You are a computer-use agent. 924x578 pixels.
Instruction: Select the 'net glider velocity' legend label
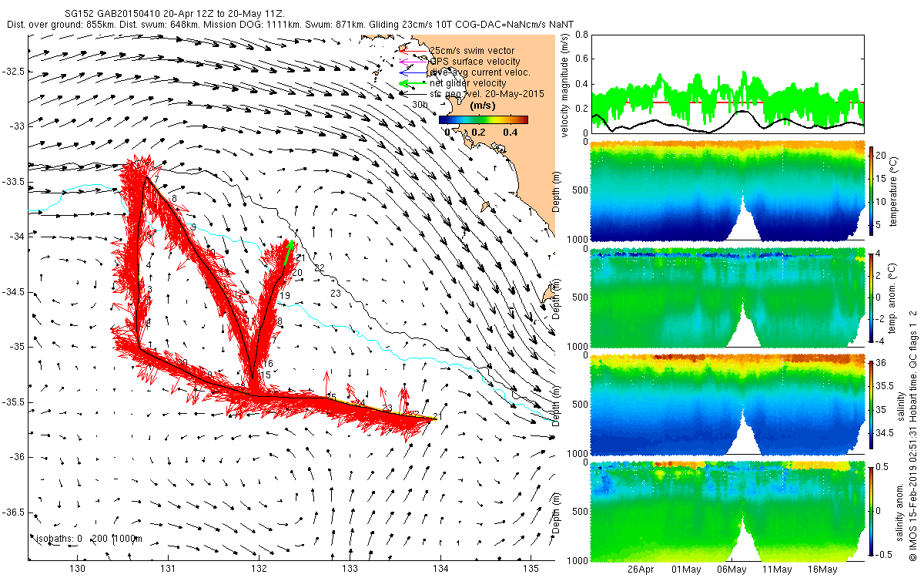point(467,82)
